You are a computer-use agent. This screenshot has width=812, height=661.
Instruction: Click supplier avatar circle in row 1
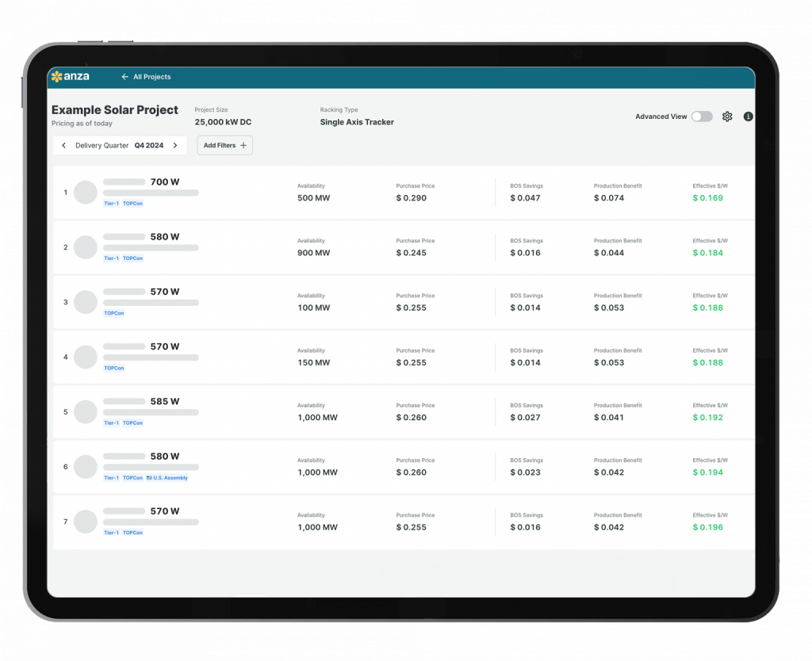(x=86, y=193)
